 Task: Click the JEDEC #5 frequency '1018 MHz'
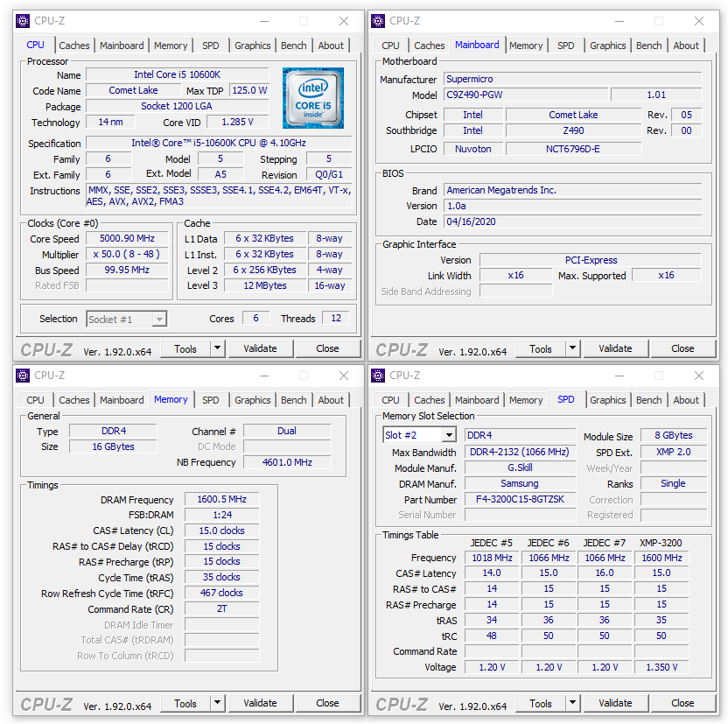(492, 558)
